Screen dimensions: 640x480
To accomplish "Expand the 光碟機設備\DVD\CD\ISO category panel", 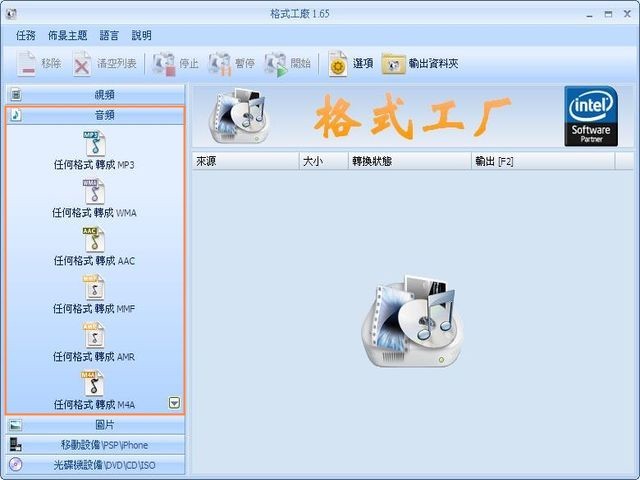I will click(96, 465).
